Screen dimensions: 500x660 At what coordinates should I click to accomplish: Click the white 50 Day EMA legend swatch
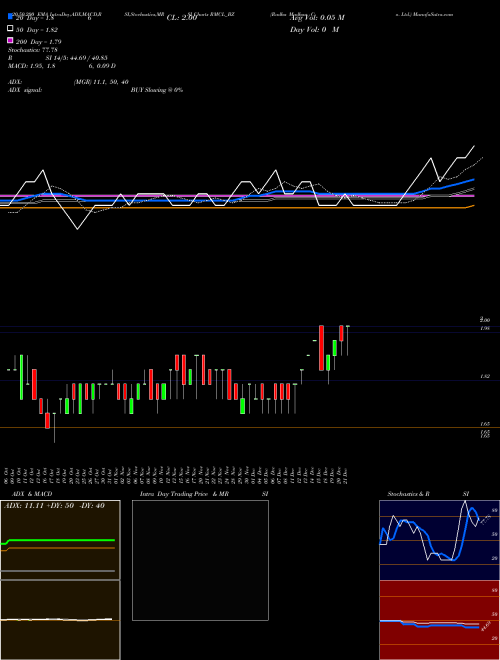10,29
